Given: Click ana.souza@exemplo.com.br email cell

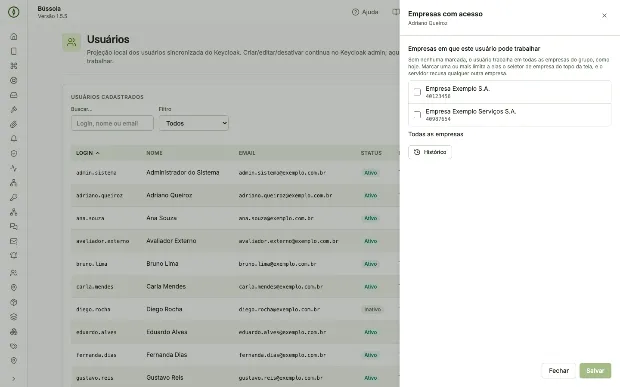Looking at the screenshot, I should point(276,218).
